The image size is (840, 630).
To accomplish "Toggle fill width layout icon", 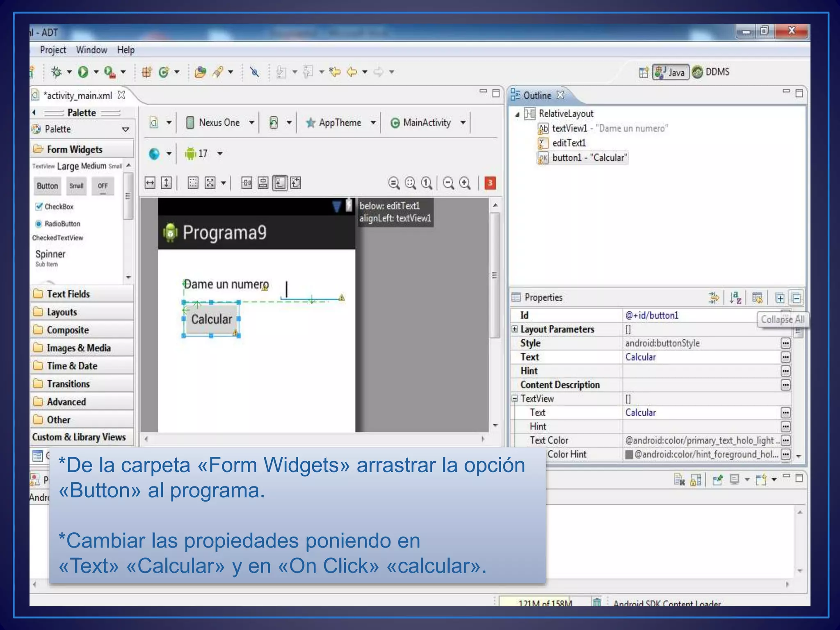I will click(x=150, y=183).
